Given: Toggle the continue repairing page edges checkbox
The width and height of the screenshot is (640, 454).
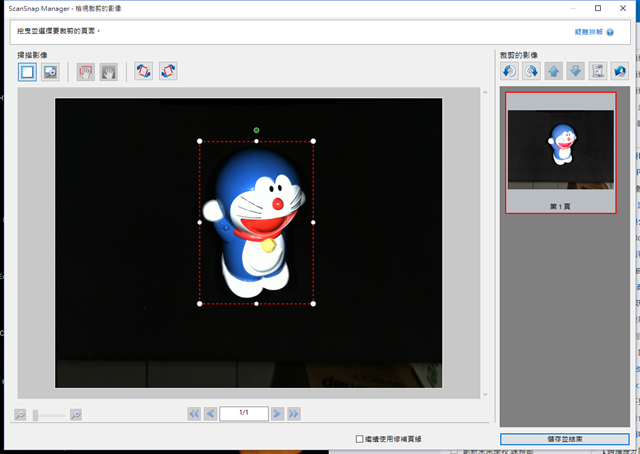Looking at the screenshot, I should tap(359, 439).
